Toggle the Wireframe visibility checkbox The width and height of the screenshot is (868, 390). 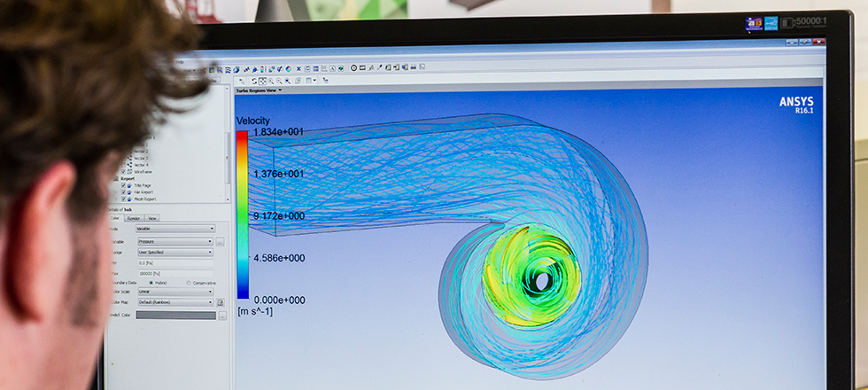(x=122, y=171)
